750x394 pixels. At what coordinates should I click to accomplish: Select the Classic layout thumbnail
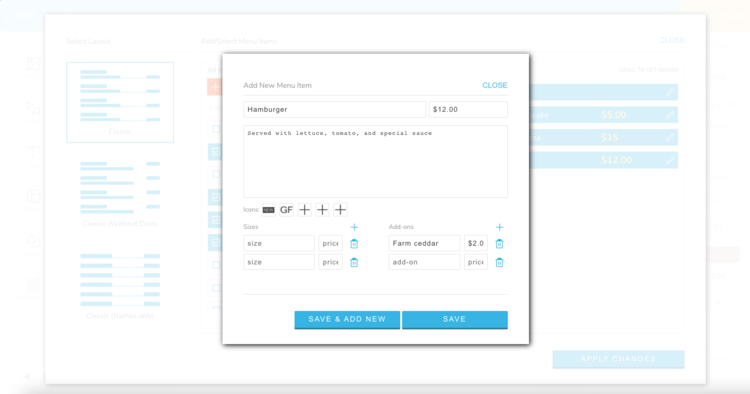tap(120, 102)
